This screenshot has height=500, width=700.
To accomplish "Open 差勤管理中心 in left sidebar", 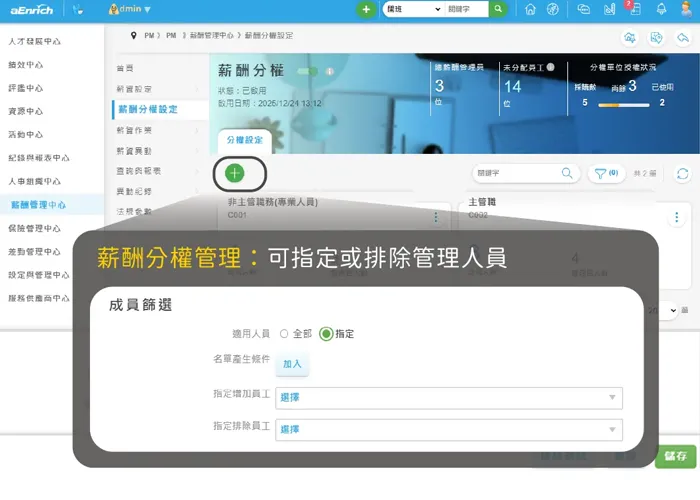I will (x=34, y=251).
